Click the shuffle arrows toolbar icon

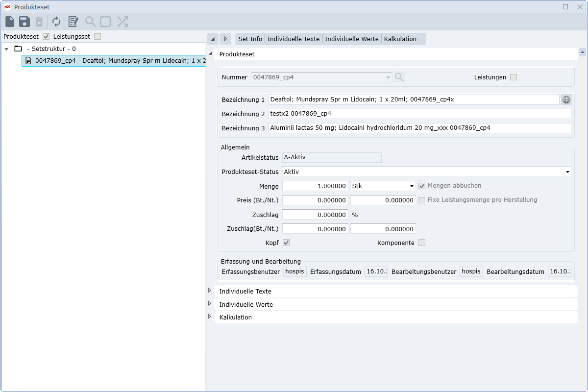coord(122,22)
